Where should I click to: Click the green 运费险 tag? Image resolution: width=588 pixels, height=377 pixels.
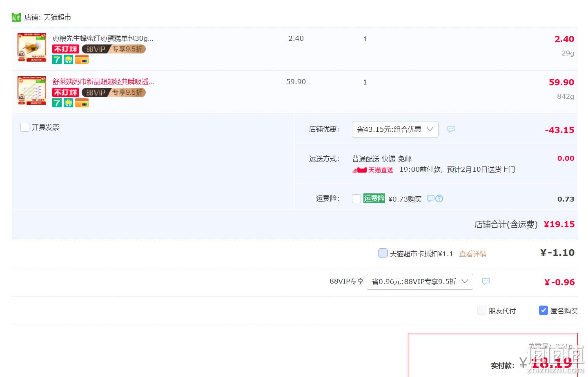374,198
